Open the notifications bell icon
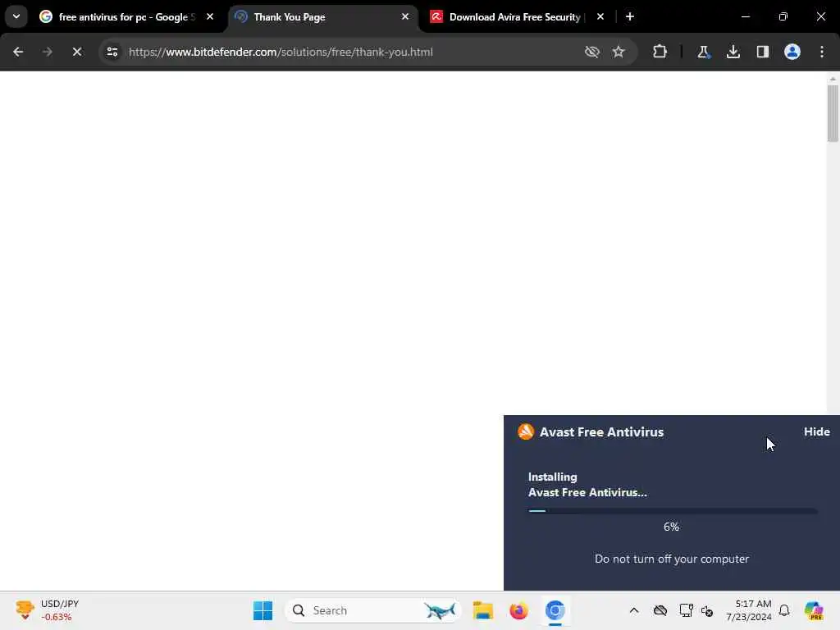Screen dimensions: 840x630 784,610
